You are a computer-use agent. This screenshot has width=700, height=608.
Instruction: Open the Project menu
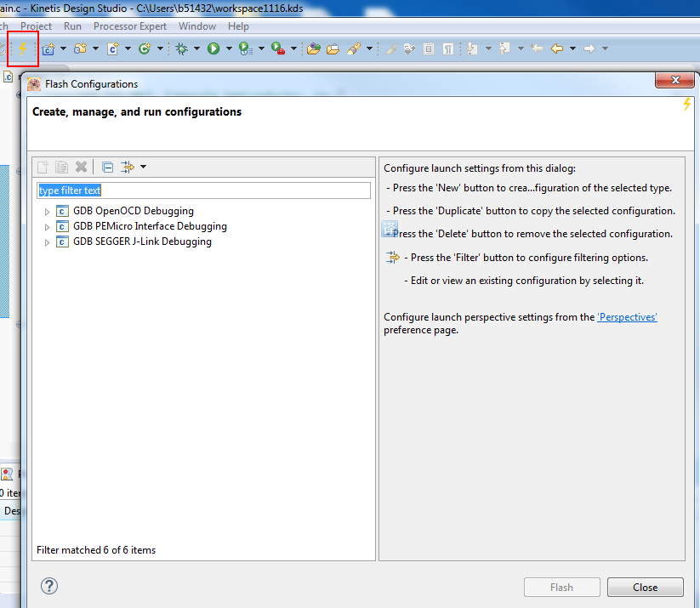tap(37, 26)
